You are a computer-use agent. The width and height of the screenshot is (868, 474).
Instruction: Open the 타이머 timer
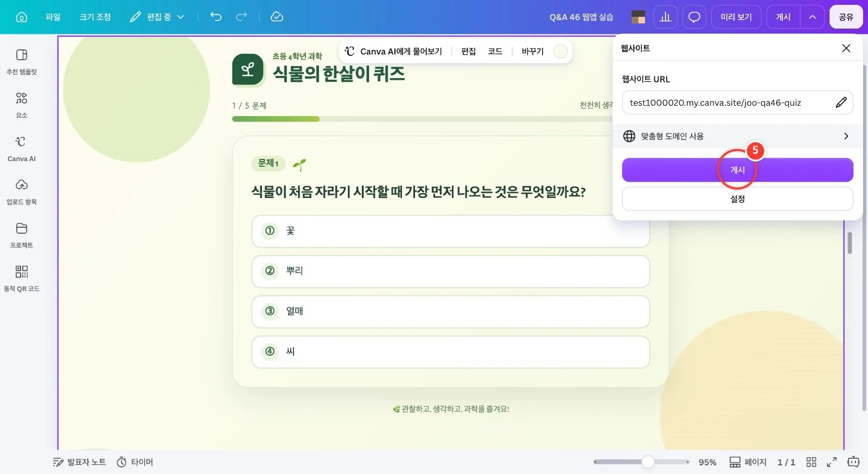(x=135, y=462)
